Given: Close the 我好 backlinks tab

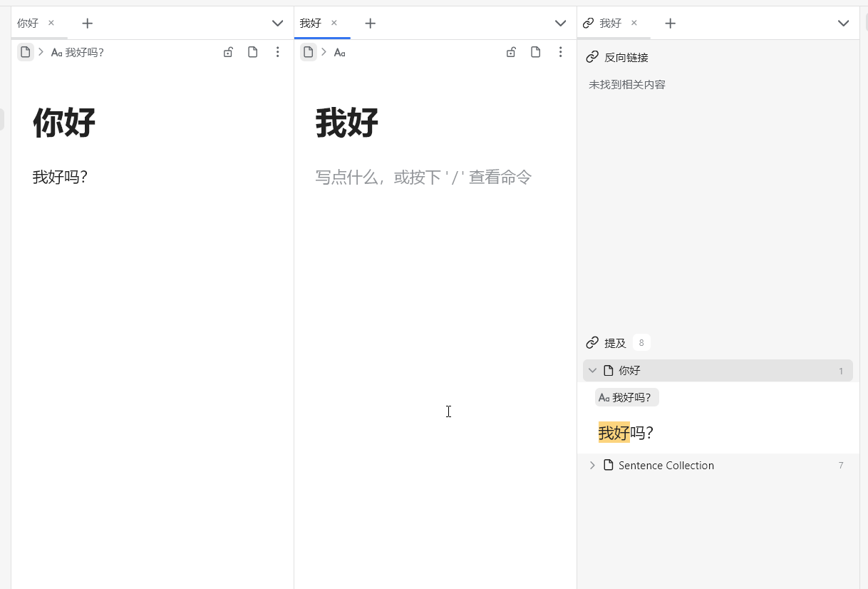Looking at the screenshot, I should coord(634,23).
